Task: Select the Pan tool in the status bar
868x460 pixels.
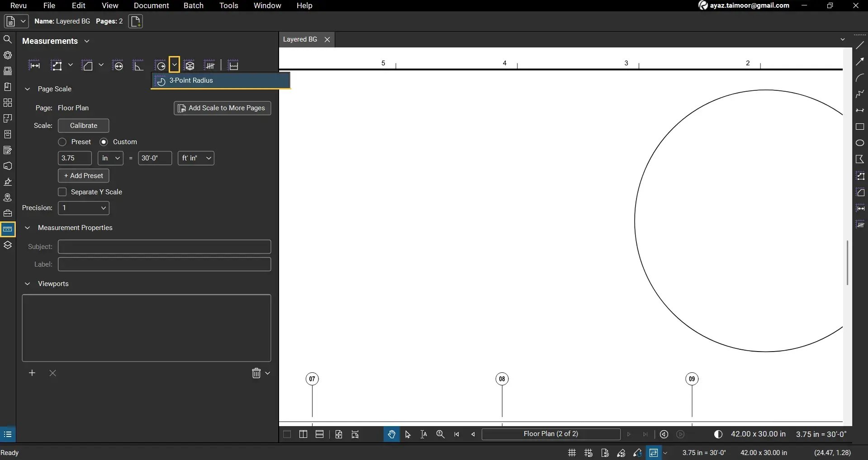Action: pyautogui.click(x=392, y=434)
